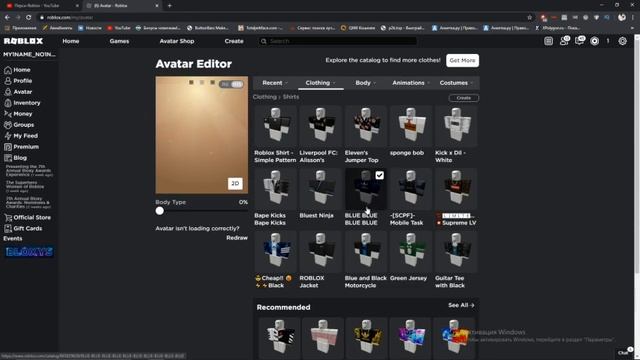Select the Supreme LV shirt thumbnail
This screenshot has width=640, height=360.
456,189
